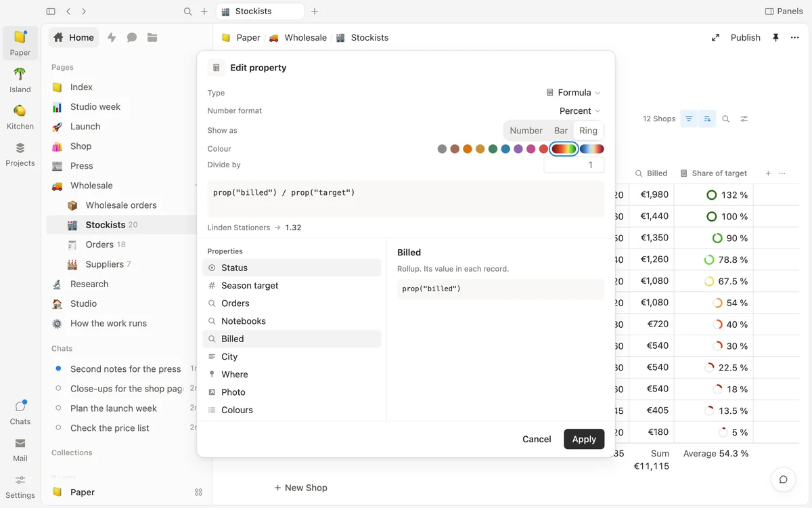
Task: Open Chats in the left rail
Action: pos(20,412)
